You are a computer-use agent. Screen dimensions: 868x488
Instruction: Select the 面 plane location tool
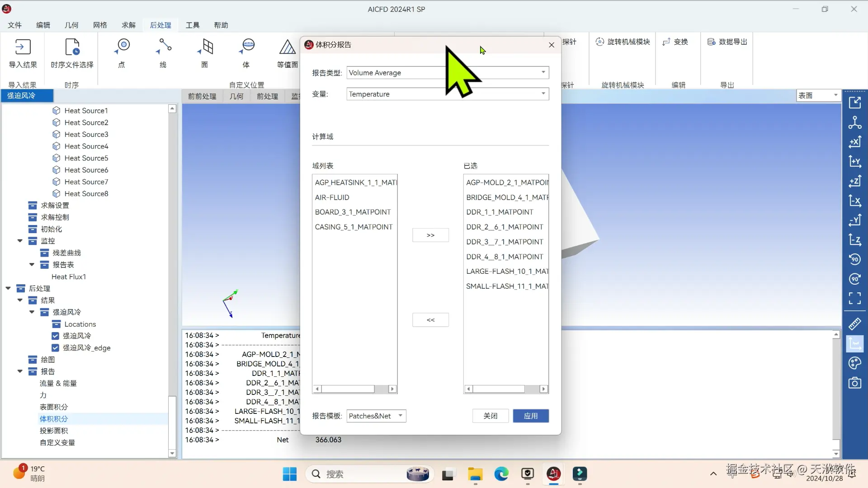click(206, 47)
